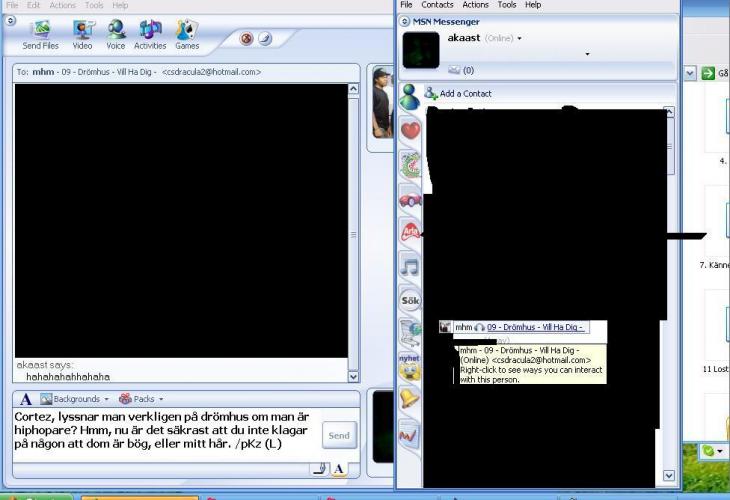Open the font style letter A button
The image size is (730, 500).
pos(26,399)
